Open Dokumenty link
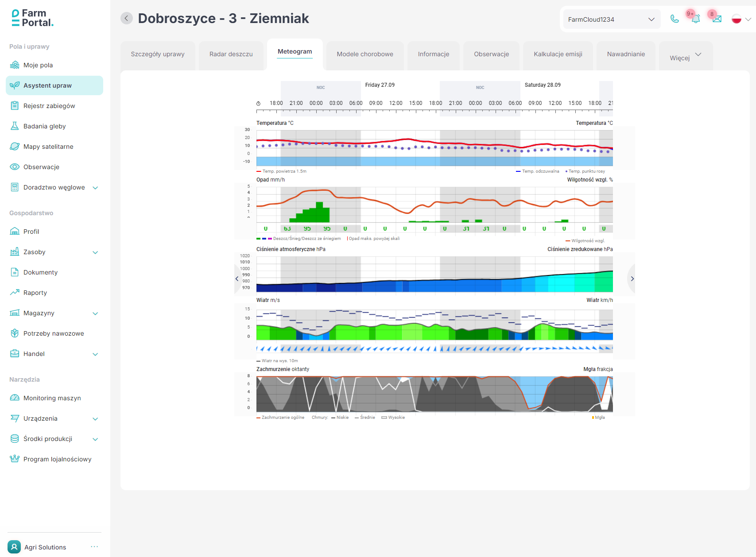This screenshot has width=756, height=557. (x=40, y=272)
